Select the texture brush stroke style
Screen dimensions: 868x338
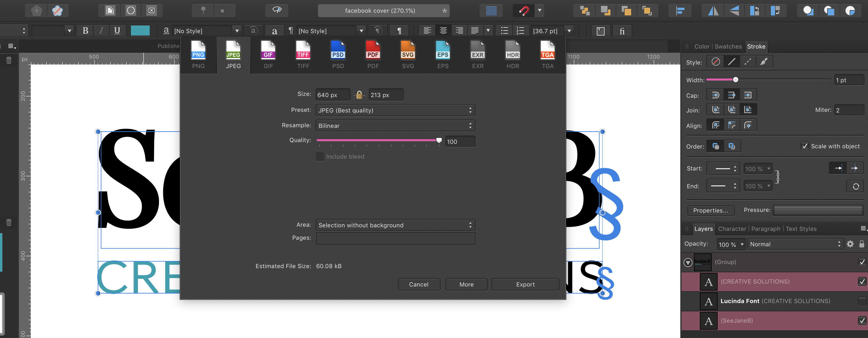pyautogui.click(x=764, y=62)
